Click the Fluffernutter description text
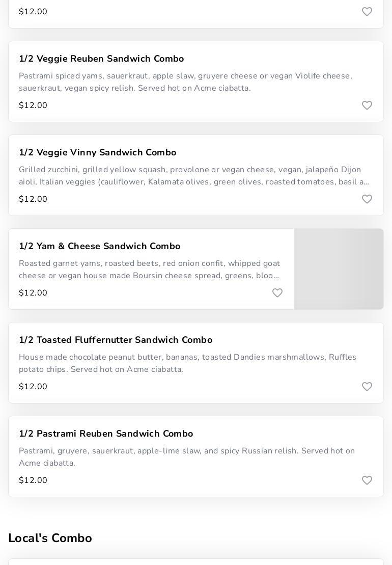 coord(187,363)
